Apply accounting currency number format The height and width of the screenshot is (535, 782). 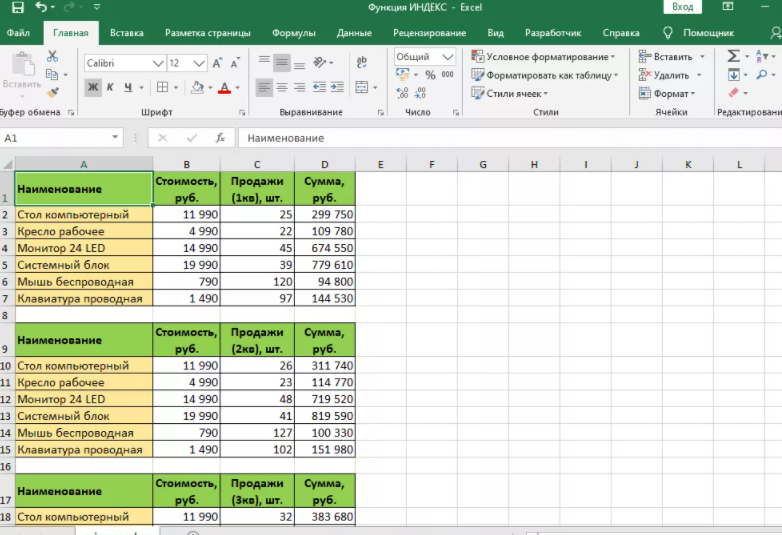point(402,75)
